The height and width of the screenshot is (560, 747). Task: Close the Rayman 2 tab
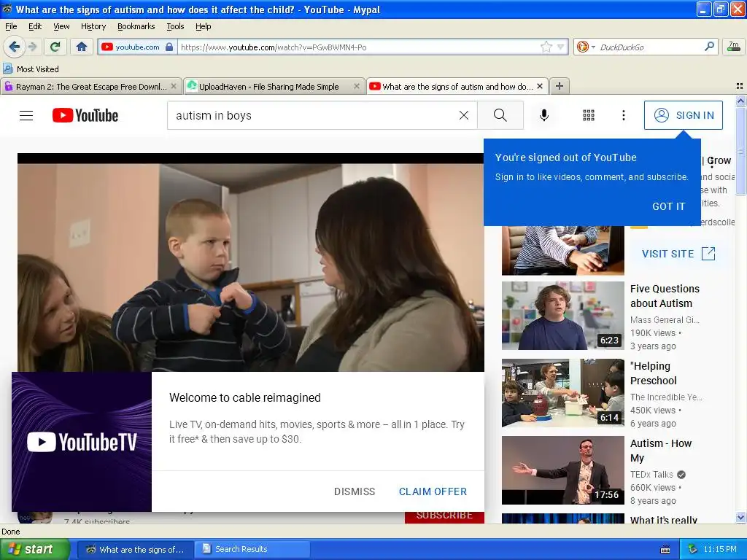point(174,86)
